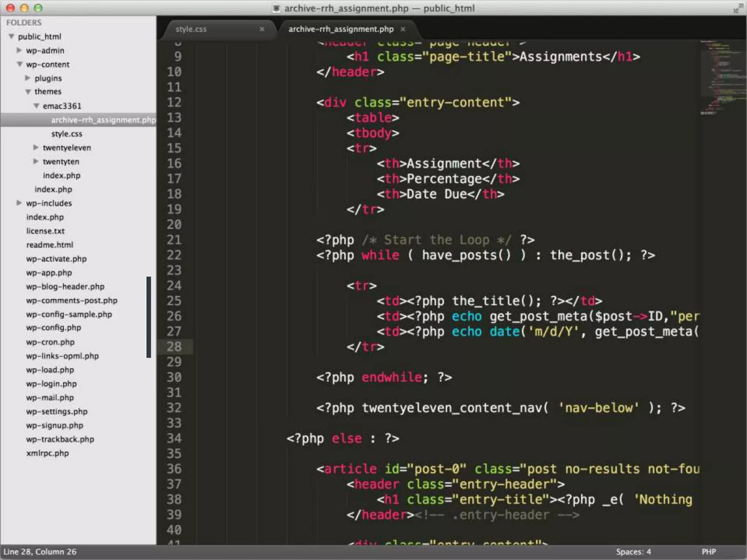Open style.css in the sidebar
Screen dimensions: 747x560
[x=67, y=134]
